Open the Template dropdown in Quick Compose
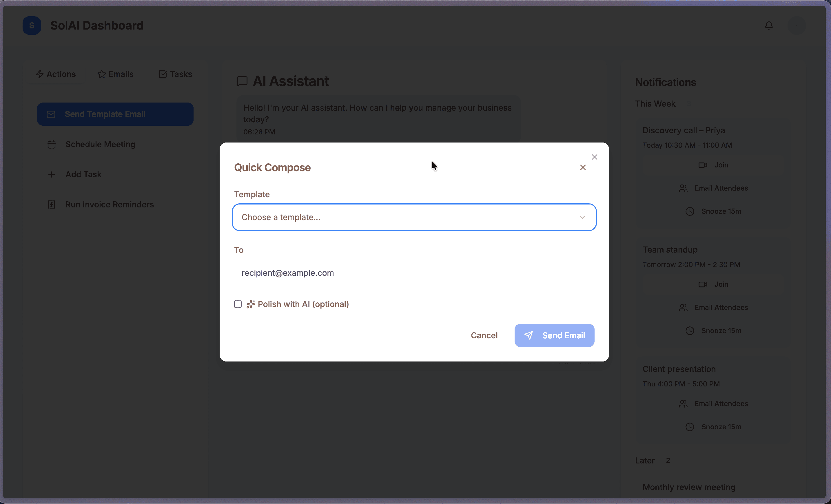The width and height of the screenshot is (831, 504). pos(414,217)
